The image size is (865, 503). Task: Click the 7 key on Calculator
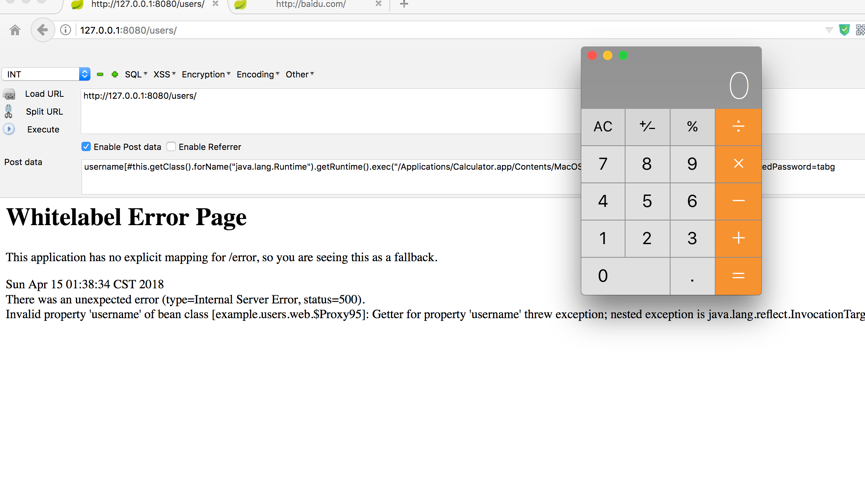pos(603,164)
